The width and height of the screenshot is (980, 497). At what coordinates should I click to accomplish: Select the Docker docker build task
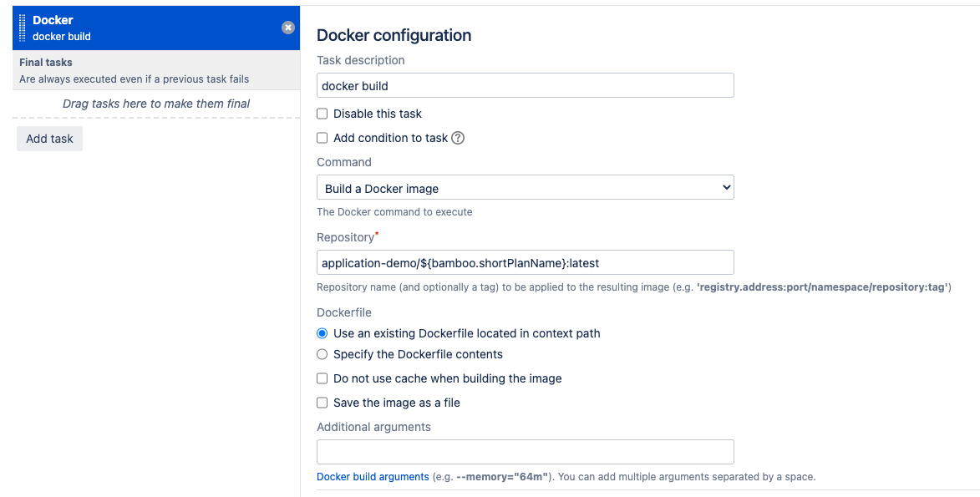(x=156, y=28)
